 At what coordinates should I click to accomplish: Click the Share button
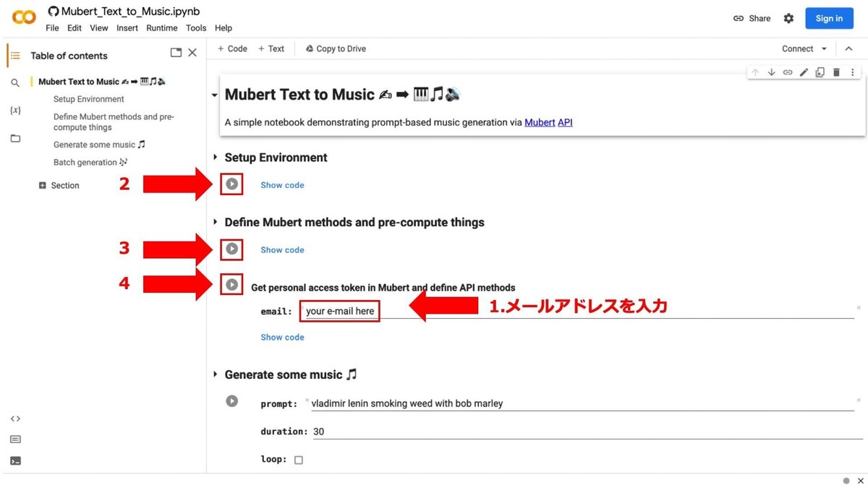(752, 18)
